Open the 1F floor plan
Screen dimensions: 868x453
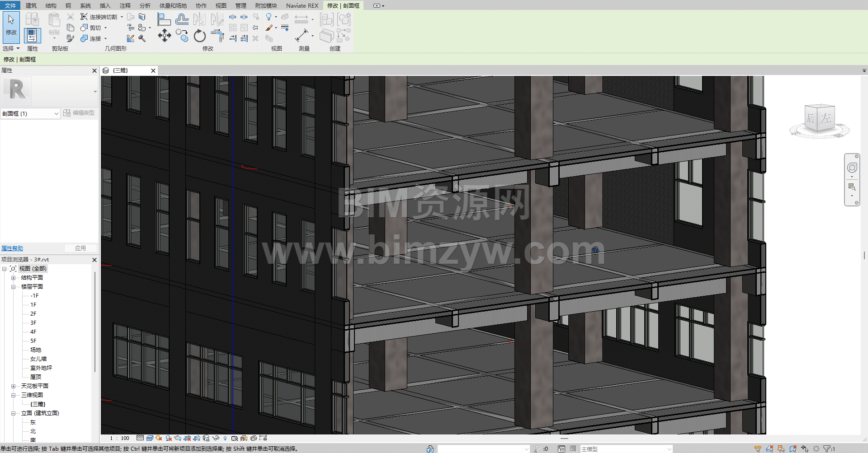[x=33, y=305]
